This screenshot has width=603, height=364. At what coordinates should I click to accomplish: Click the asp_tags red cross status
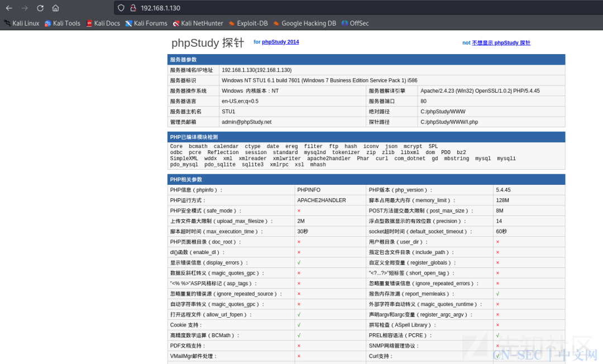[299, 283]
